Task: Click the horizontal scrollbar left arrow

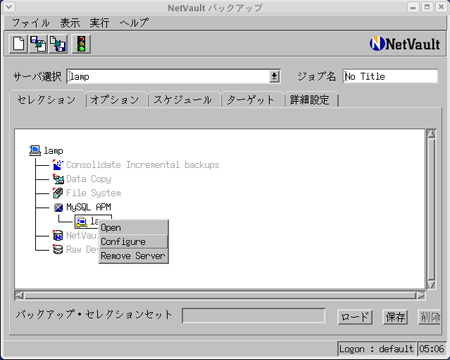Action: (x=20, y=295)
